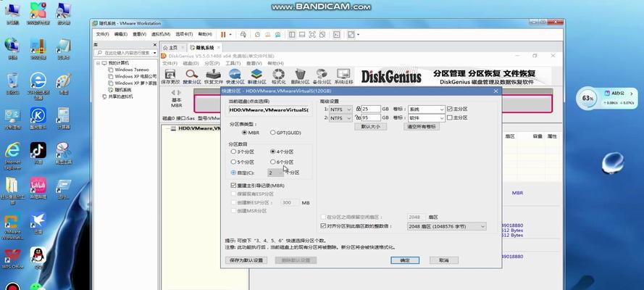Click VMware revert to snapshot icon
Screen dimensions: 644x290
pyautogui.click(x=268, y=35)
